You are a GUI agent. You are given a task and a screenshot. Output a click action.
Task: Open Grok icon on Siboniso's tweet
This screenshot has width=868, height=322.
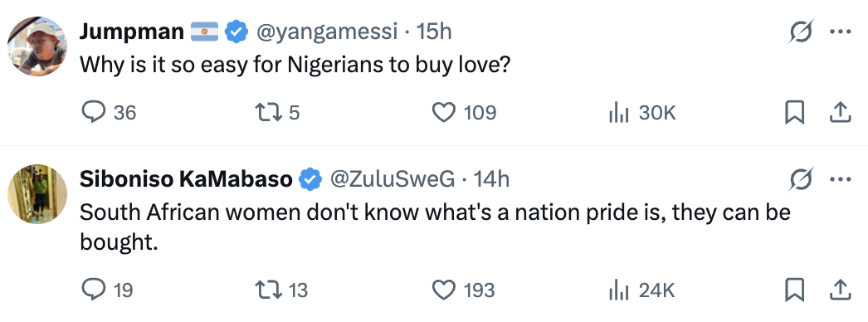[801, 180]
